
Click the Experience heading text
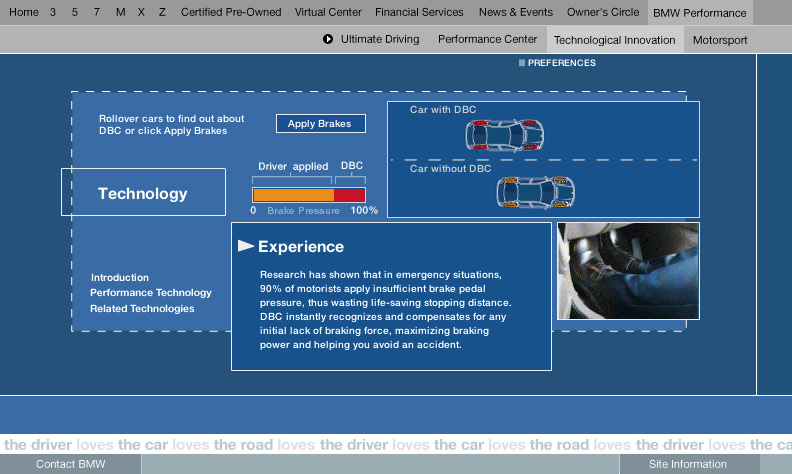coord(301,247)
